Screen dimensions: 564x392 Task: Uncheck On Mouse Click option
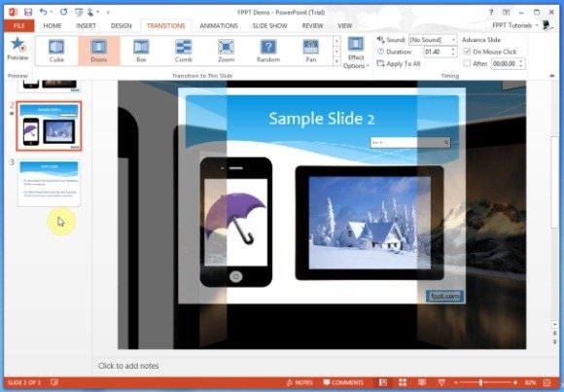[467, 52]
